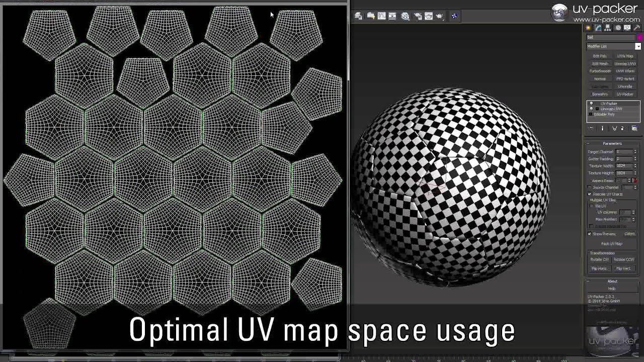Enable the Source Channel checkbox
Viewport: 644px width, 362px height.
[x=590, y=188]
